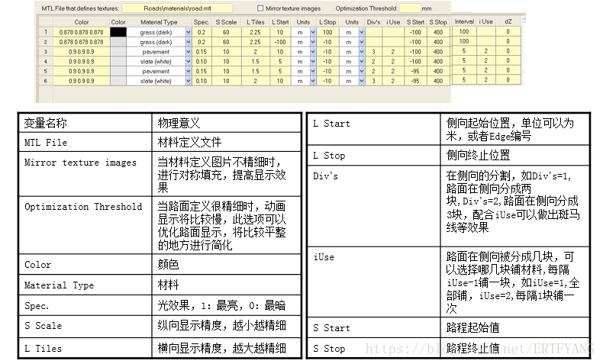
Task: Click the color swatch in row 3
Action: (118, 51)
